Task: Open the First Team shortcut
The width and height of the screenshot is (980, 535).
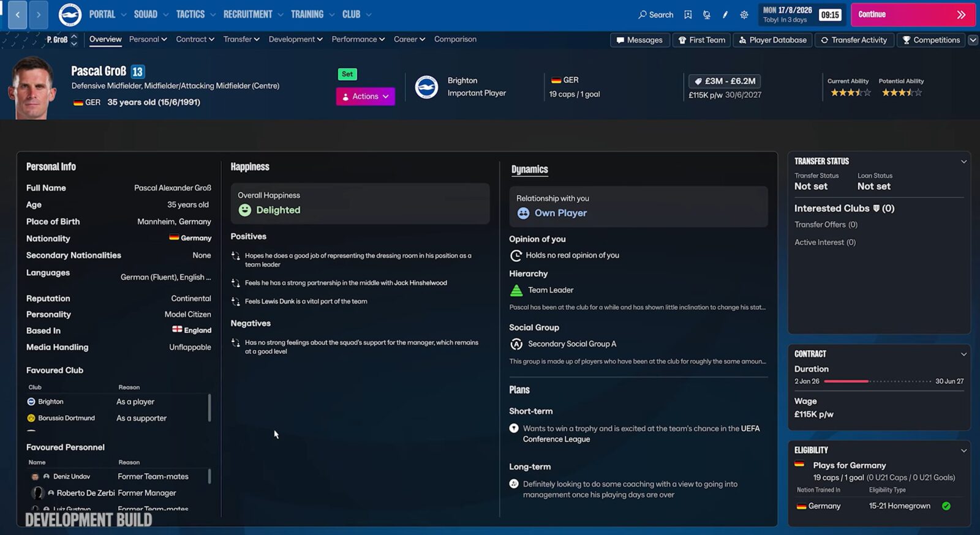Action: pyautogui.click(x=701, y=40)
